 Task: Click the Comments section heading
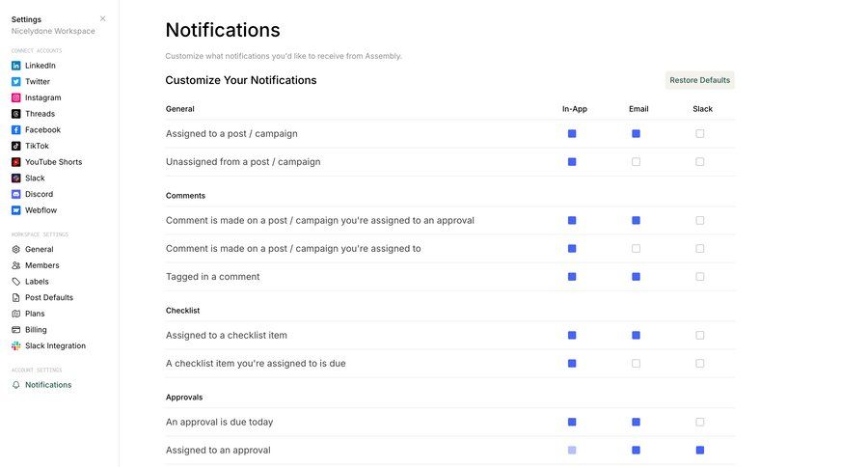(x=185, y=196)
